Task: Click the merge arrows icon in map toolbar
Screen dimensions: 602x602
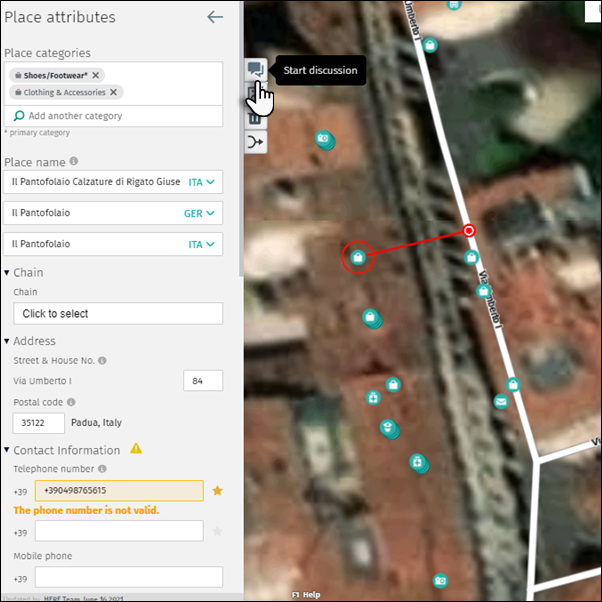Action: pos(256,142)
